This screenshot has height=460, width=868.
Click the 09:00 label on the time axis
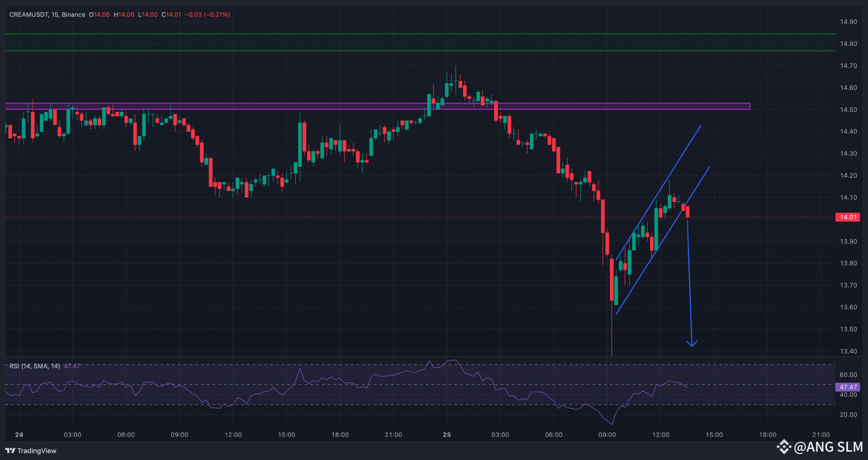(x=607, y=435)
